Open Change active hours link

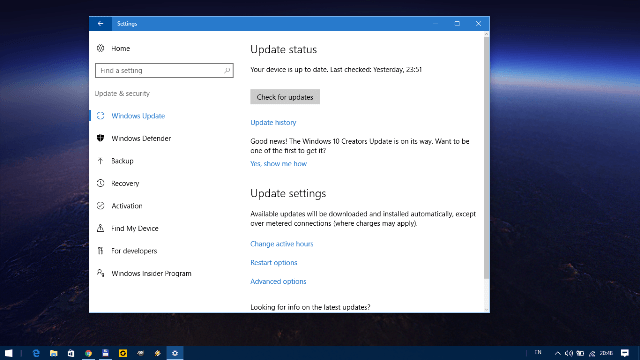(x=282, y=244)
